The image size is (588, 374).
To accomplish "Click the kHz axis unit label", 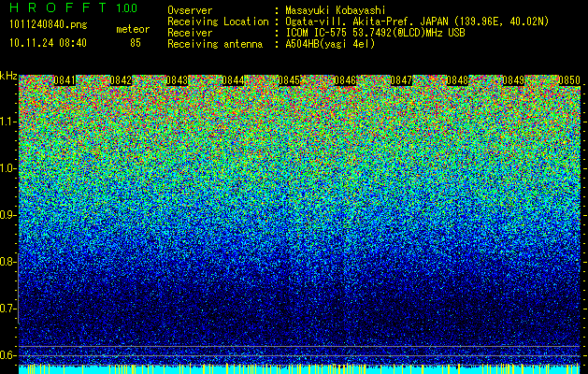I will point(8,76).
